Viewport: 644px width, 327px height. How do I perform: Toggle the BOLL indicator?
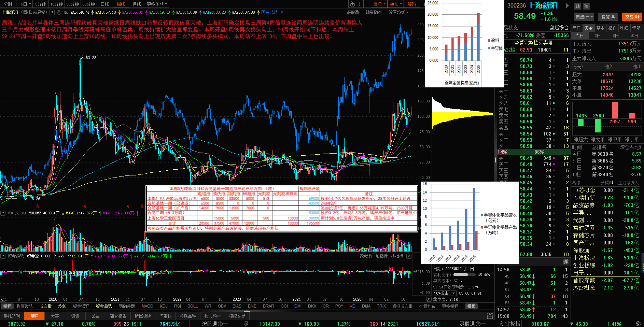193,306
